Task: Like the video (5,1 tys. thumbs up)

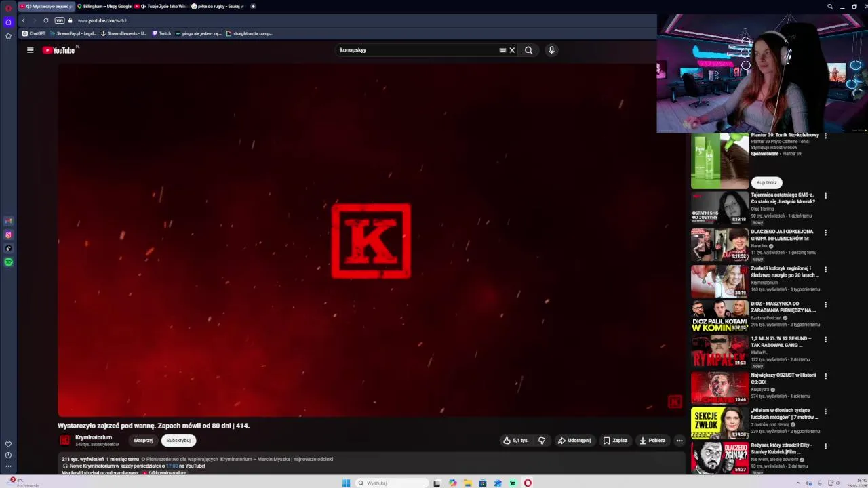Action: pyautogui.click(x=515, y=441)
